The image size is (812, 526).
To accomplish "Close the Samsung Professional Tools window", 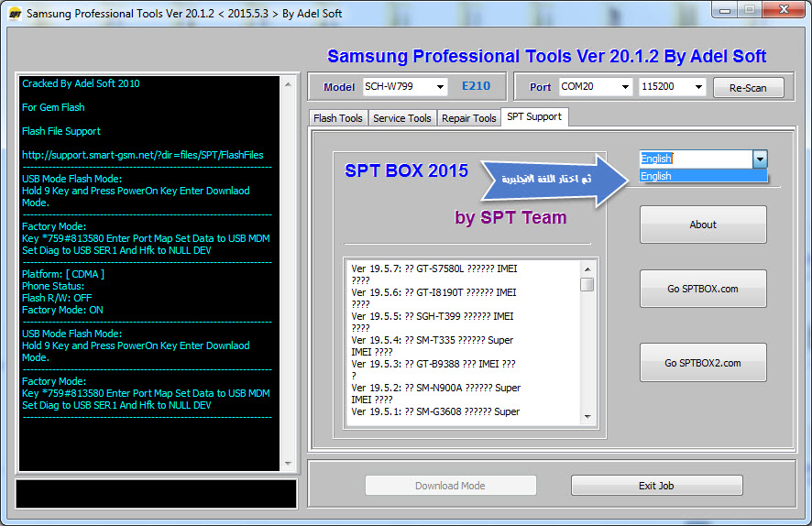I will tap(784, 10).
